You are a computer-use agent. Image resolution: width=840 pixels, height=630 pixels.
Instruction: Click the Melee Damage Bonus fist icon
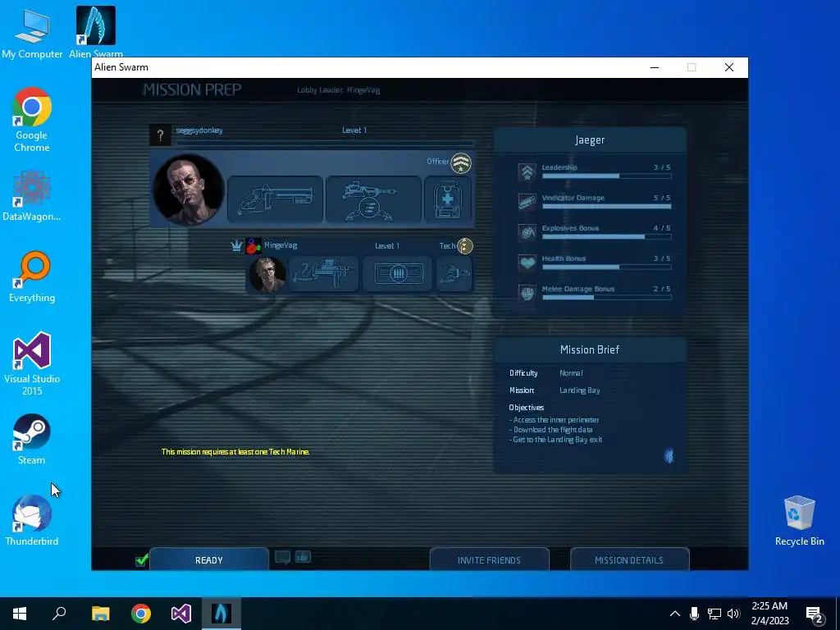pyautogui.click(x=527, y=293)
